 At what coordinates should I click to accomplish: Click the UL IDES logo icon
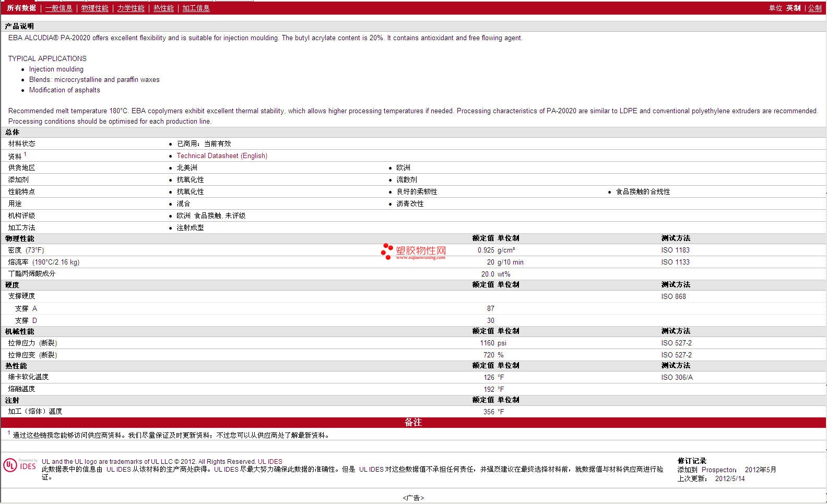tap(20, 465)
